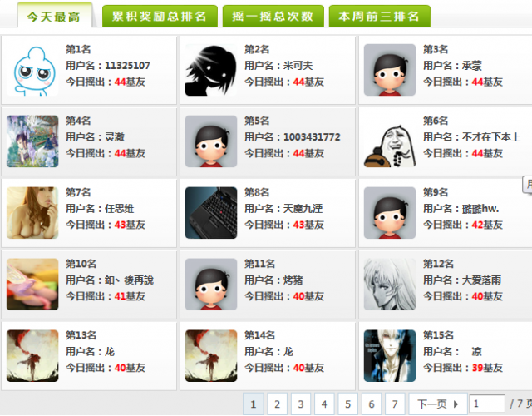Open the white-haired sketch avatar of 大爱落雨
Viewport: 532px width, 416px height.
(390, 285)
